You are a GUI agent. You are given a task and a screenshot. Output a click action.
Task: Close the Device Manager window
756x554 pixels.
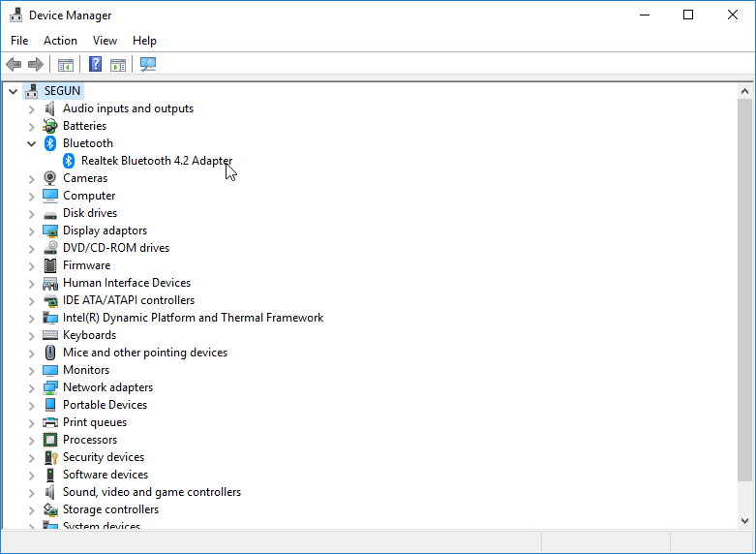[733, 15]
